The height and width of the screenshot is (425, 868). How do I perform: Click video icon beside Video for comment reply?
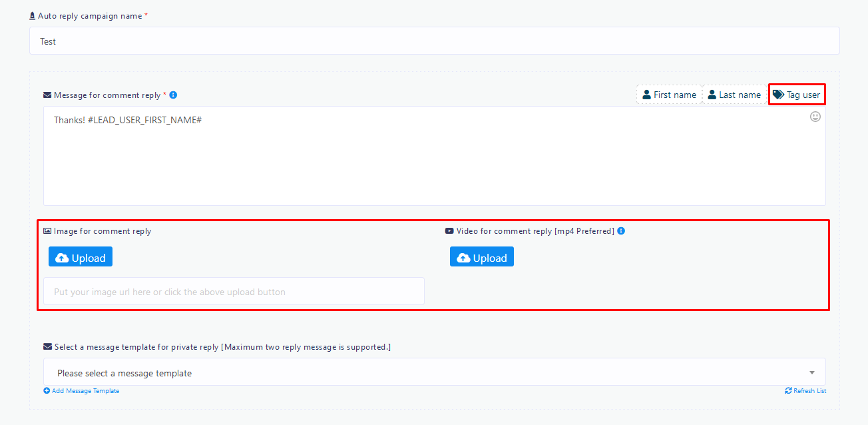click(449, 231)
